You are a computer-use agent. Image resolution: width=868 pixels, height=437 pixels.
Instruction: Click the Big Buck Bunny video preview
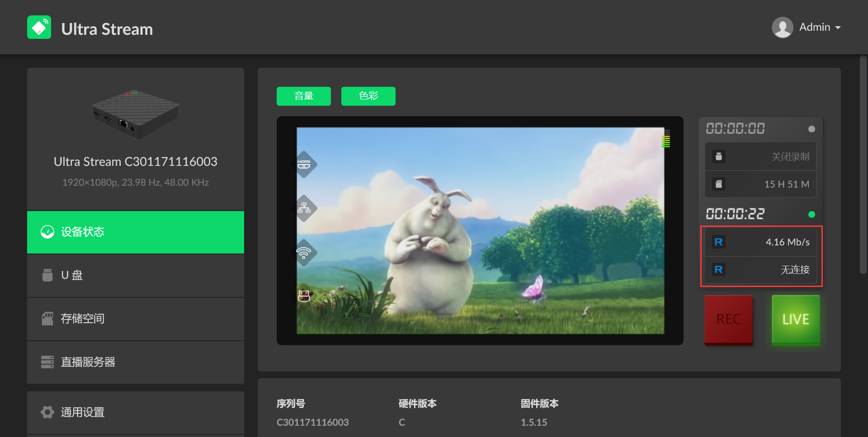tap(480, 230)
